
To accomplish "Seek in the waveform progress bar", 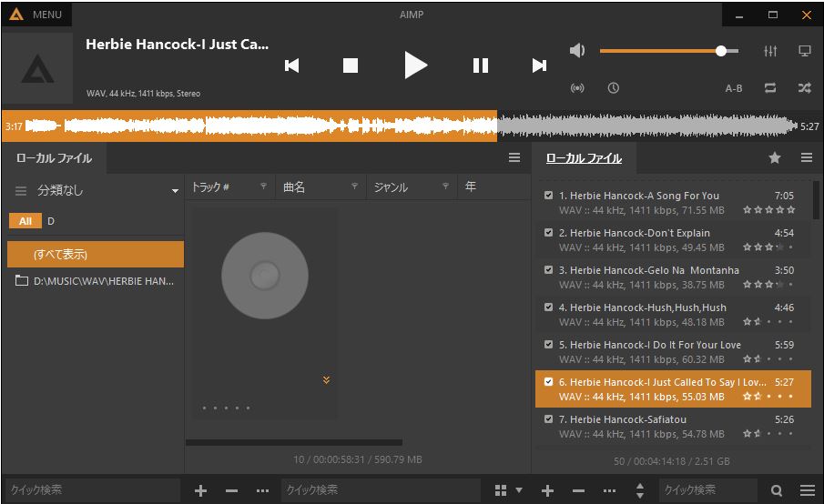I will click(411, 126).
